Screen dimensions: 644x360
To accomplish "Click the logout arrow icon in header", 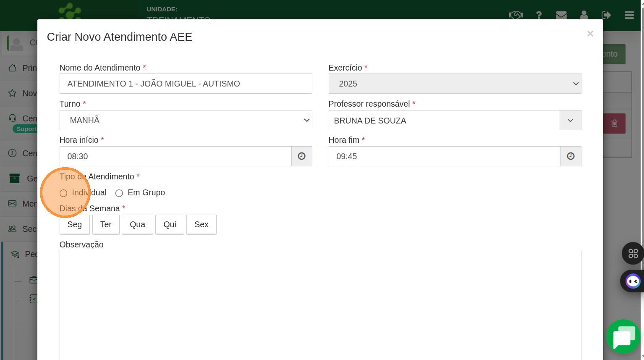I will [x=606, y=15].
